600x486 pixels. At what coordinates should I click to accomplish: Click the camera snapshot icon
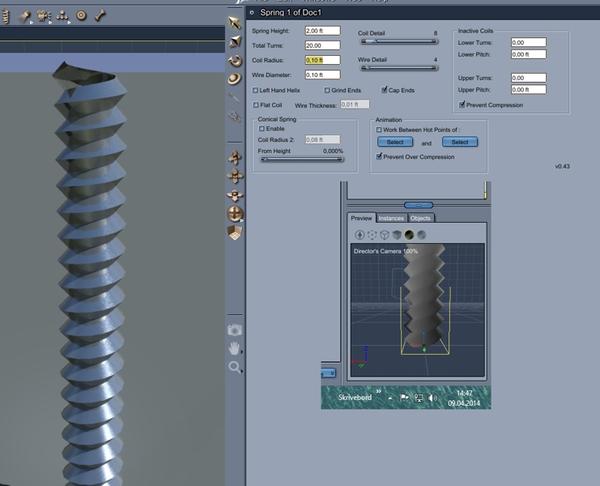[x=235, y=330]
